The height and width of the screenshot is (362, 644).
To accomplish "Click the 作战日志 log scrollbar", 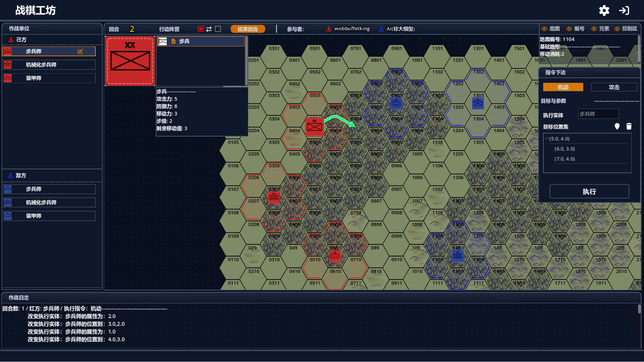I will [x=639, y=309].
